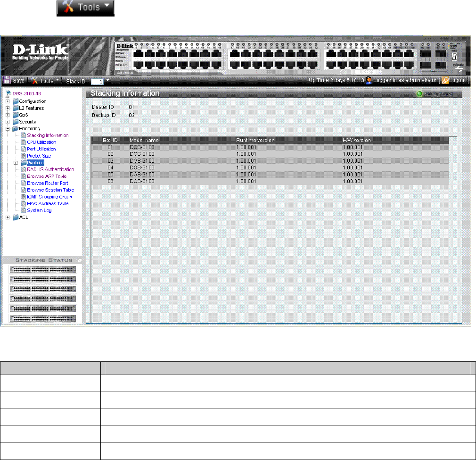Viewport: 476px width, 460px height.
Task: Click the Tools wrench icon in toolbar
Action: pos(34,81)
